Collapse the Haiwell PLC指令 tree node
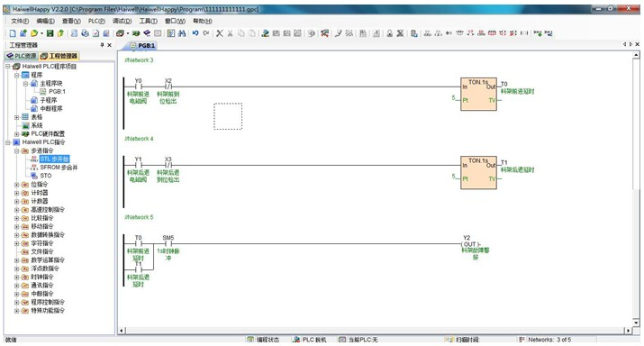 [x=8, y=142]
